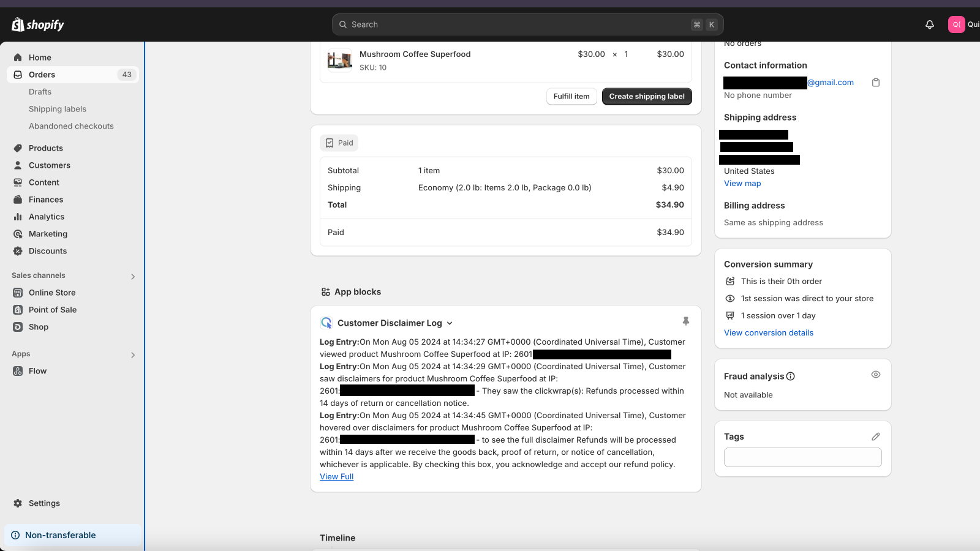Screen dimensions: 980x551
Task: Click the first session direct source icon
Action: 730,299
